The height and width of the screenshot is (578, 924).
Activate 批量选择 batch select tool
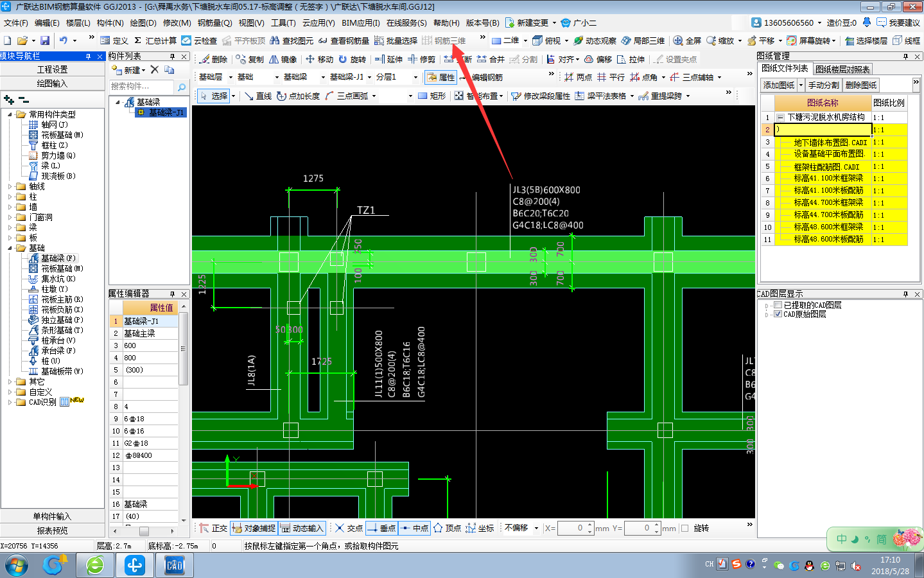point(396,40)
